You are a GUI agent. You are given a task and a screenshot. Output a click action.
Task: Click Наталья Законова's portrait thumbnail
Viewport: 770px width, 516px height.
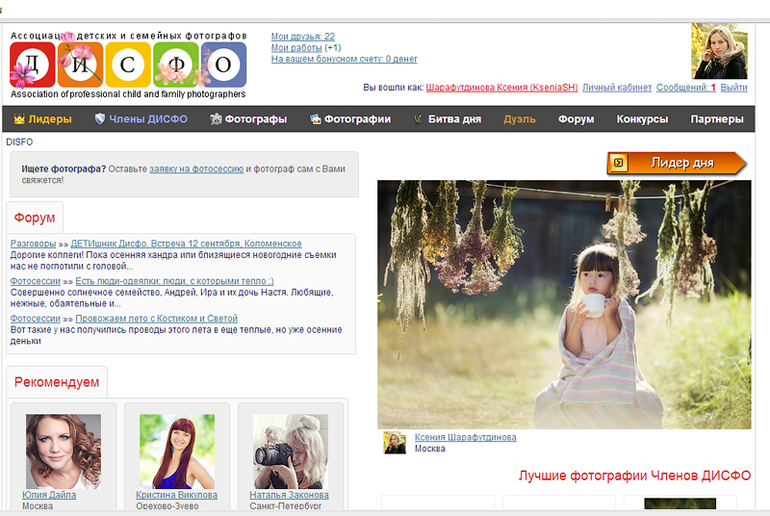[x=290, y=451]
